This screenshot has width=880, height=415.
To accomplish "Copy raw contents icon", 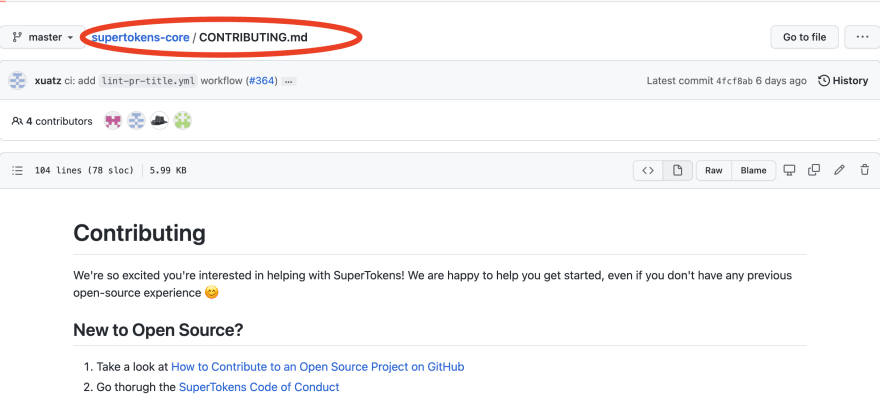I will click(814, 170).
